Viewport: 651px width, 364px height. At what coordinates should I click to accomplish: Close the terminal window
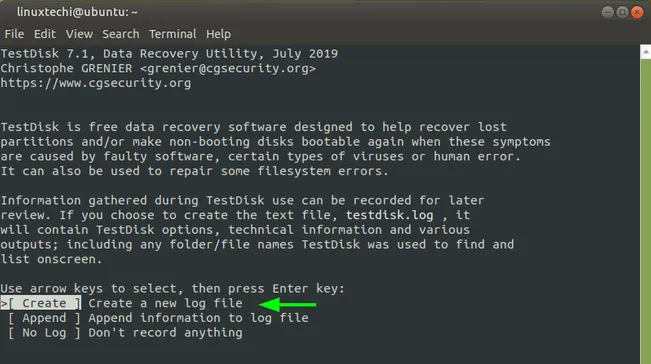coord(637,12)
